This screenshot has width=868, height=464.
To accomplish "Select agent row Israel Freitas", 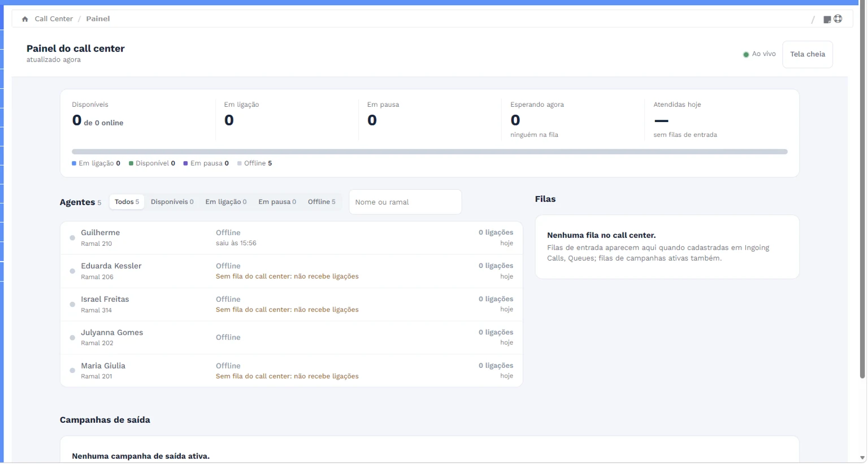I will pyautogui.click(x=292, y=305).
